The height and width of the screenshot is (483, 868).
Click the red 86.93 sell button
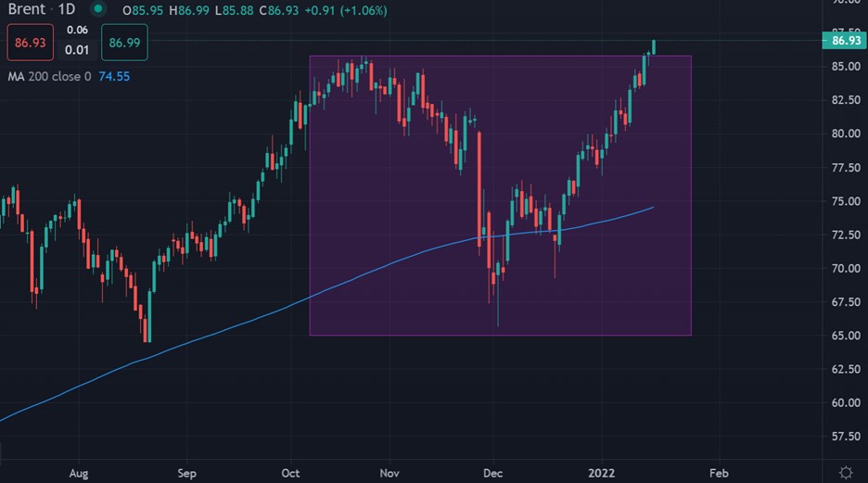tap(31, 43)
